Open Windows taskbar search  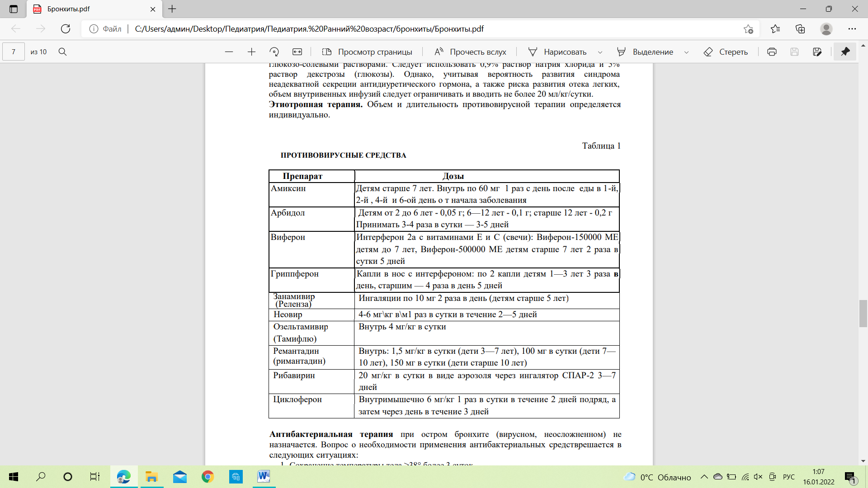(x=41, y=477)
